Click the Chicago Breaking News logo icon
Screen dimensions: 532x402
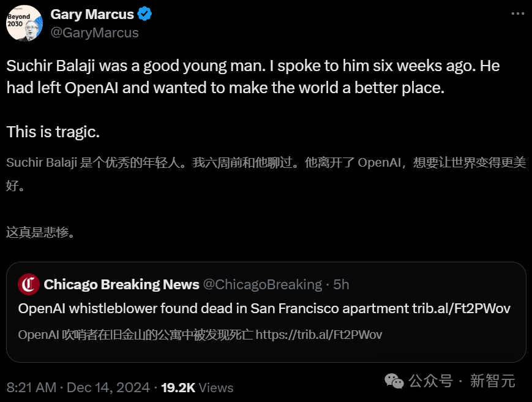[28, 284]
